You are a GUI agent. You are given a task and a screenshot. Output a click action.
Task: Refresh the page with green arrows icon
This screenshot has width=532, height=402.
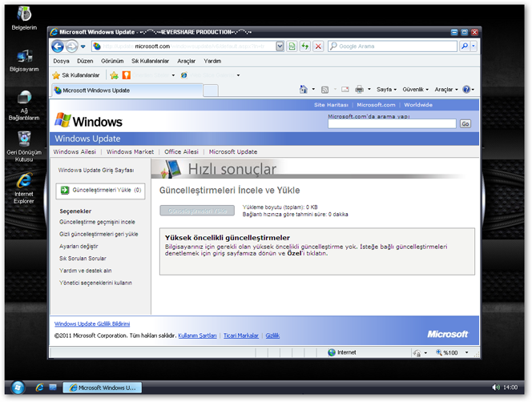305,46
